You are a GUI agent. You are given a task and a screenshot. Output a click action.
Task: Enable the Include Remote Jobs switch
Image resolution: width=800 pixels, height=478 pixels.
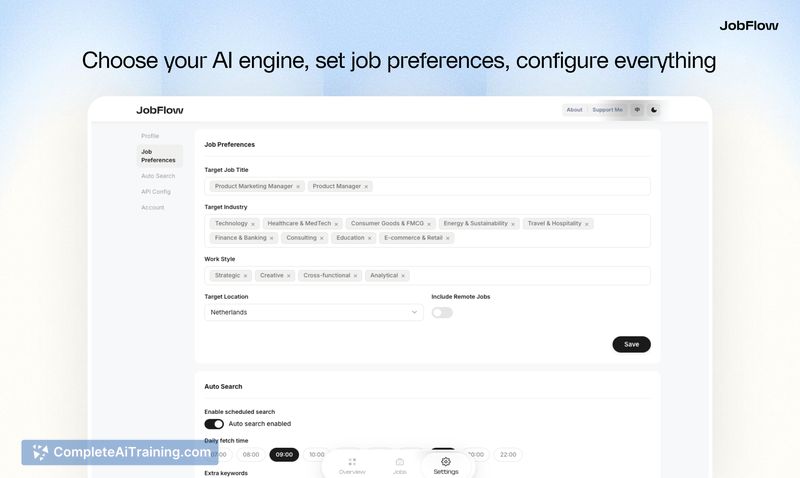pos(442,312)
